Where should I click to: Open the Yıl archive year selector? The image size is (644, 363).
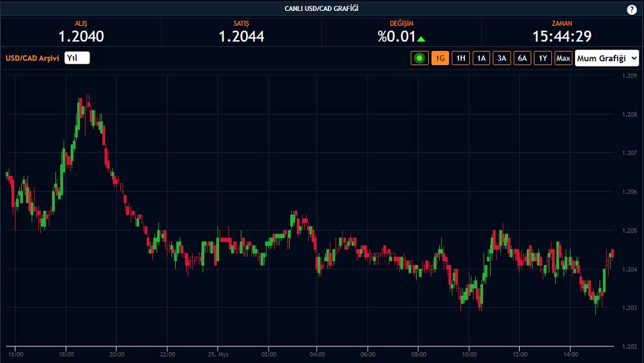tap(77, 58)
